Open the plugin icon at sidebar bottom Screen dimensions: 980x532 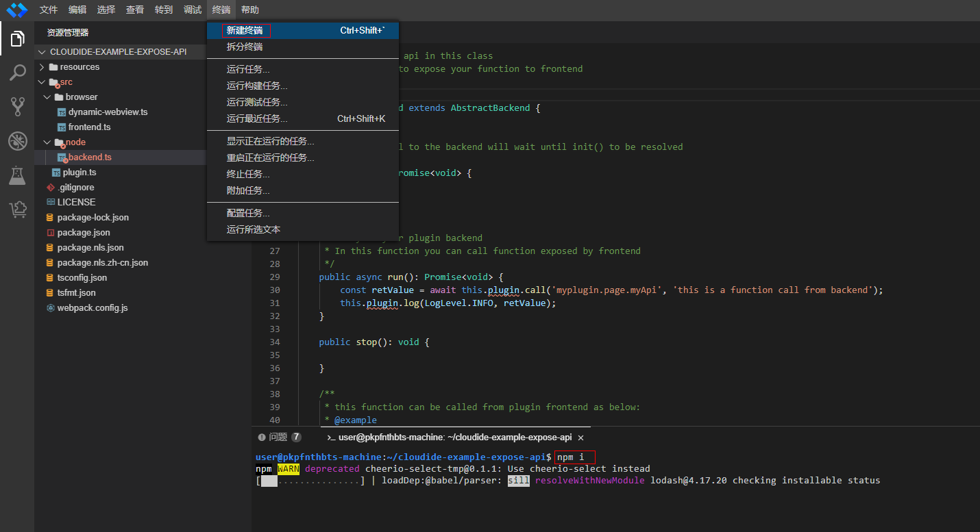point(17,210)
